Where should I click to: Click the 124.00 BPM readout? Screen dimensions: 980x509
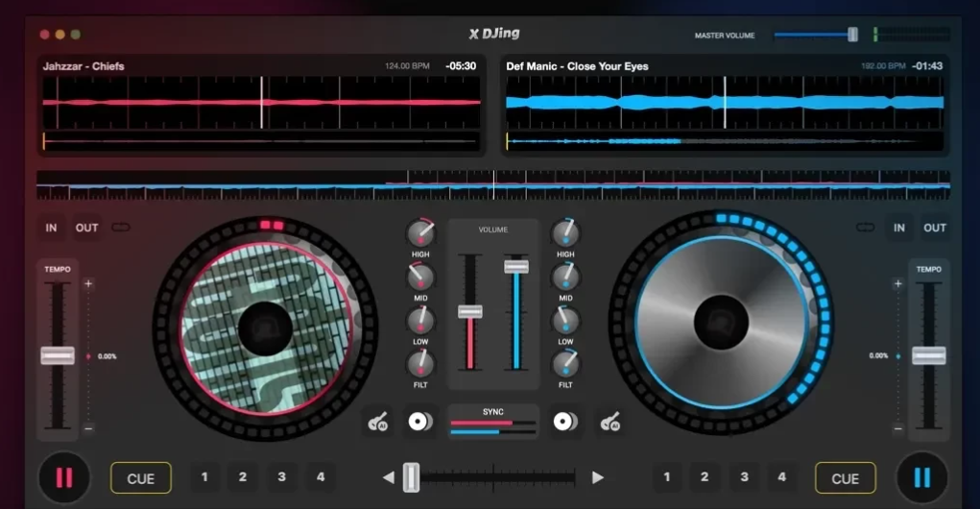point(407,65)
